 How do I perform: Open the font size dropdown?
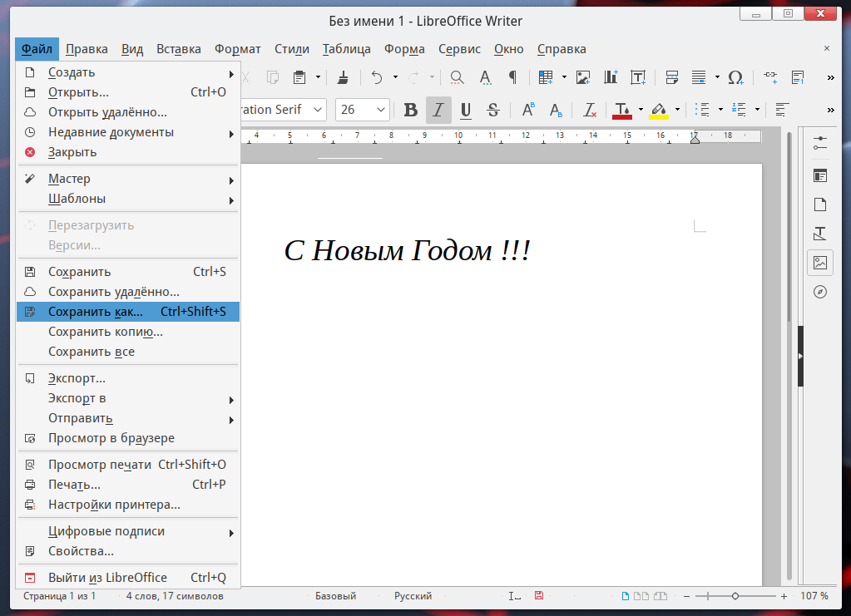[x=382, y=110]
